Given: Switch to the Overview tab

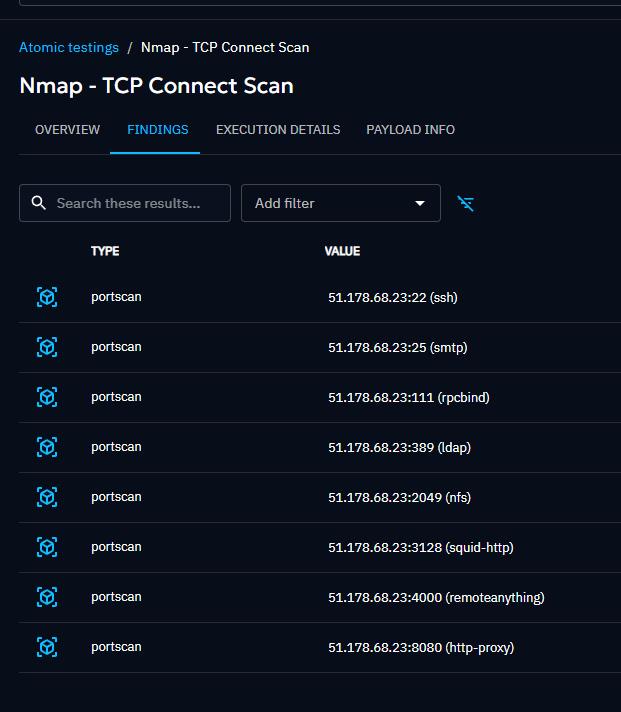Looking at the screenshot, I should [x=67, y=130].
